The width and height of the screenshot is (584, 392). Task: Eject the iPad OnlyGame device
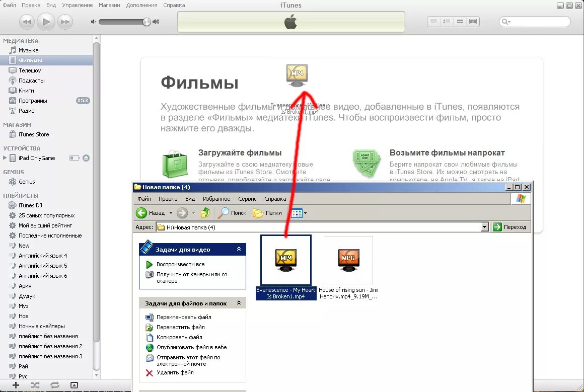point(86,158)
